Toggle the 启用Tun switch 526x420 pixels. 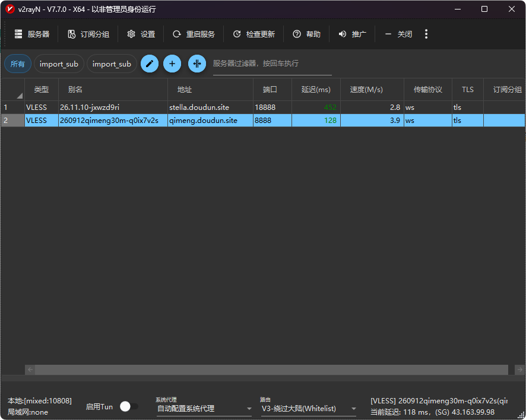(x=129, y=406)
